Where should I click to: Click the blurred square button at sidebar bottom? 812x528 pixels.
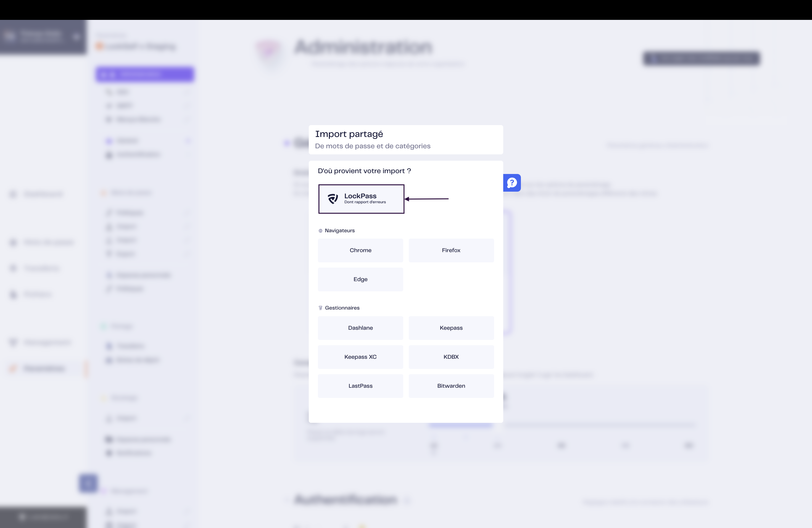pyautogui.click(x=88, y=483)
